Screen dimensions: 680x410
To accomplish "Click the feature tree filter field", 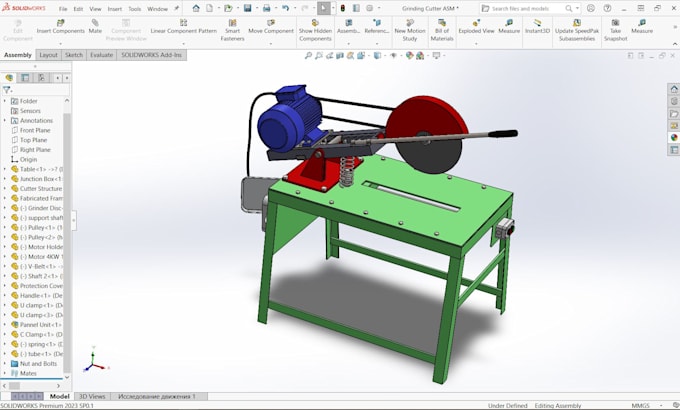I will [x=36, y=90].
